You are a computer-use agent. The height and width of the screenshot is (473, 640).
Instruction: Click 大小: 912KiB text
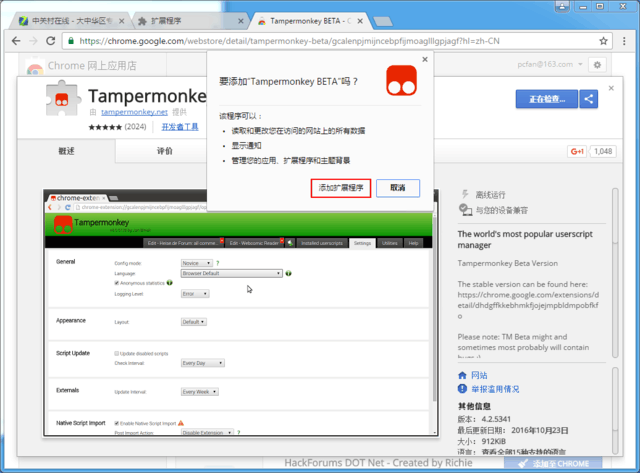coord(482,441)
